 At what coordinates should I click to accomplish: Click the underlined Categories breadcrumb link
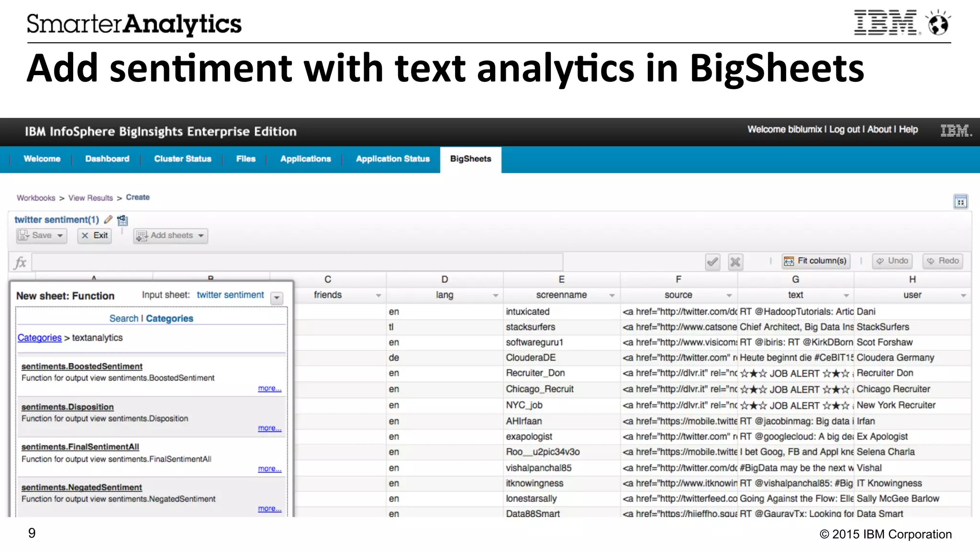[40, 338]
